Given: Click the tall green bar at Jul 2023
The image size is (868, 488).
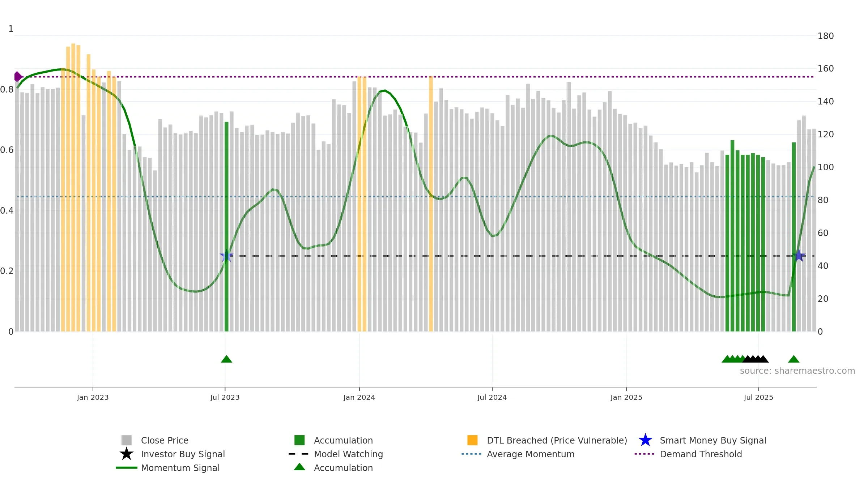Looking at the screenshot, I should pos(226,226).
